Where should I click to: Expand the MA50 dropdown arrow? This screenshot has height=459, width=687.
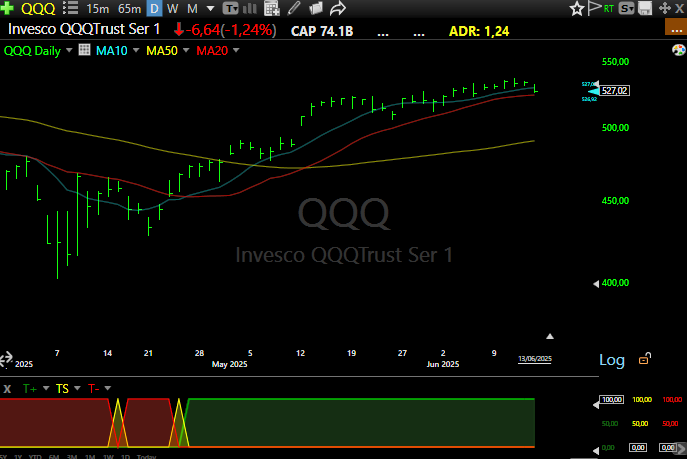pos(186,50)
